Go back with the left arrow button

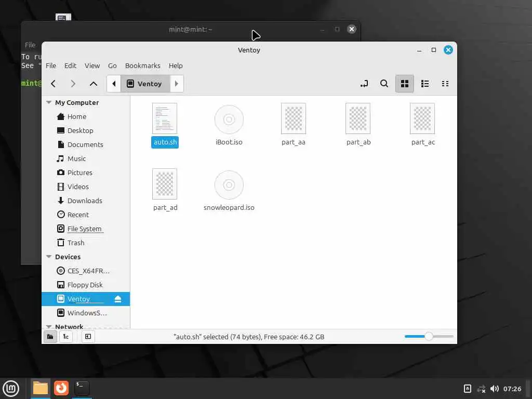(54, 84)
